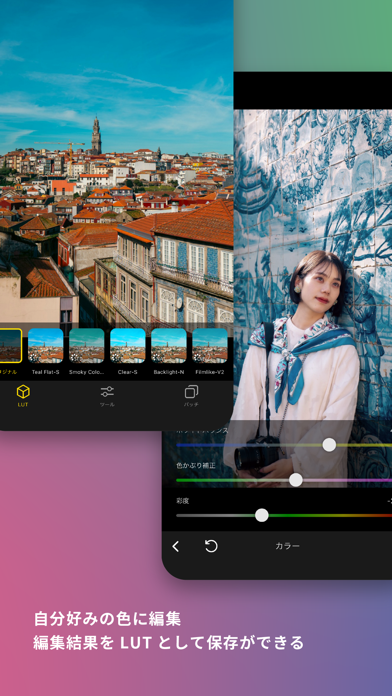Click the reset circular arrow icon
Image resolution: width=392 pixels, height=696 pixels.
click(x=211, y=546)
